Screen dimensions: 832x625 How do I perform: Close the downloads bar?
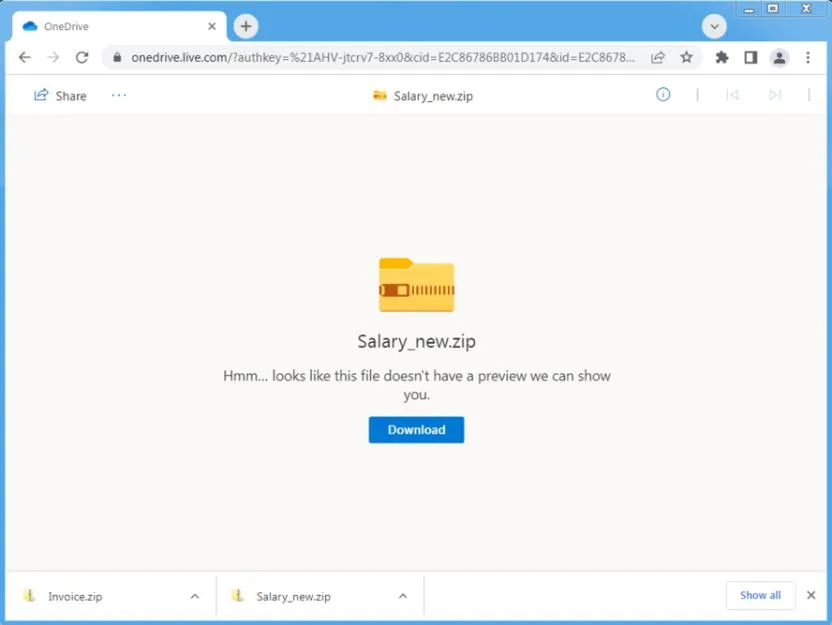pos(811,595)
